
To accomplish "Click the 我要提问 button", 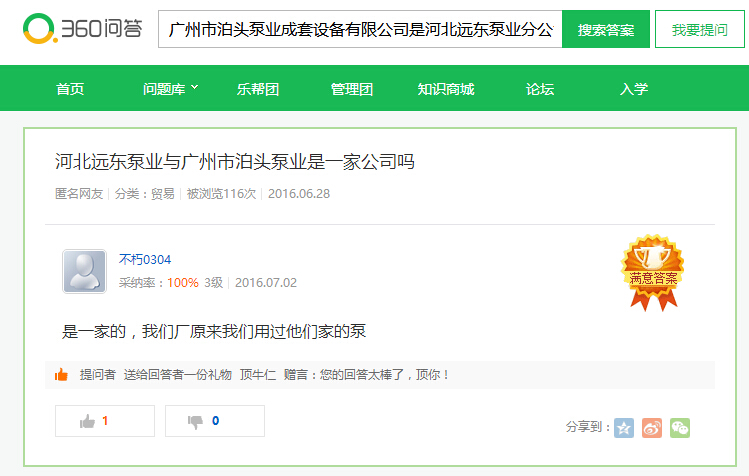I will 700,30.
